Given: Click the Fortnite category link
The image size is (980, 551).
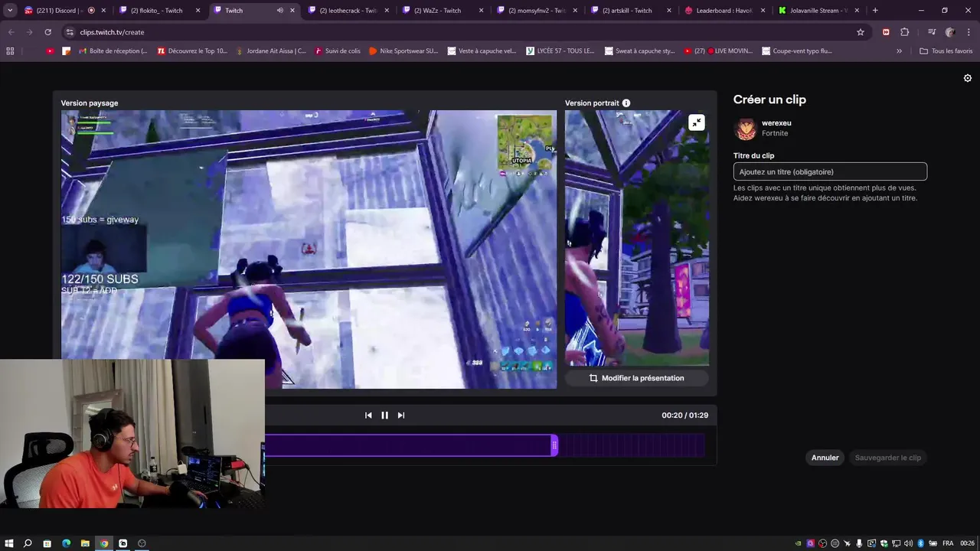Looking at the screenshot, I should [775, 133].
